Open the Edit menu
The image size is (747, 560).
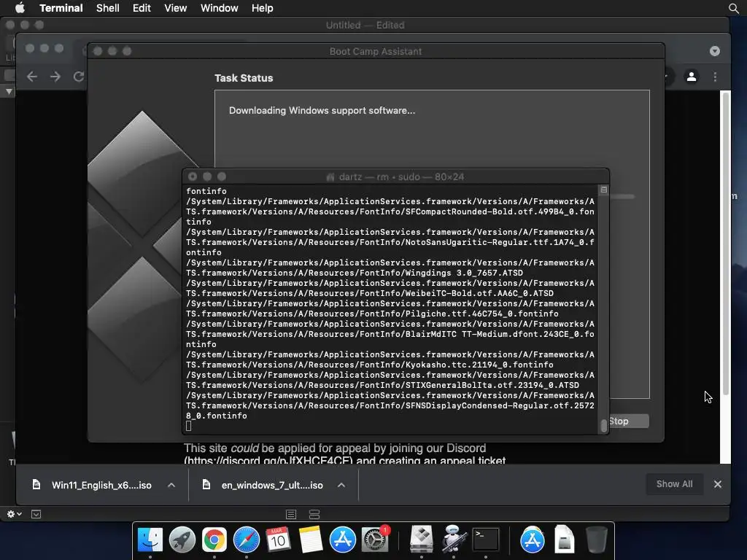[x=142, y=8]
